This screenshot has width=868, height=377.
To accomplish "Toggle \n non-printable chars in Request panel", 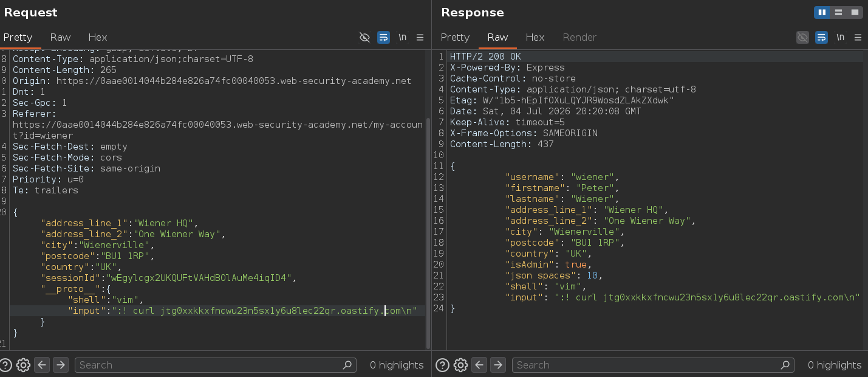I will (x=402, y=37).
